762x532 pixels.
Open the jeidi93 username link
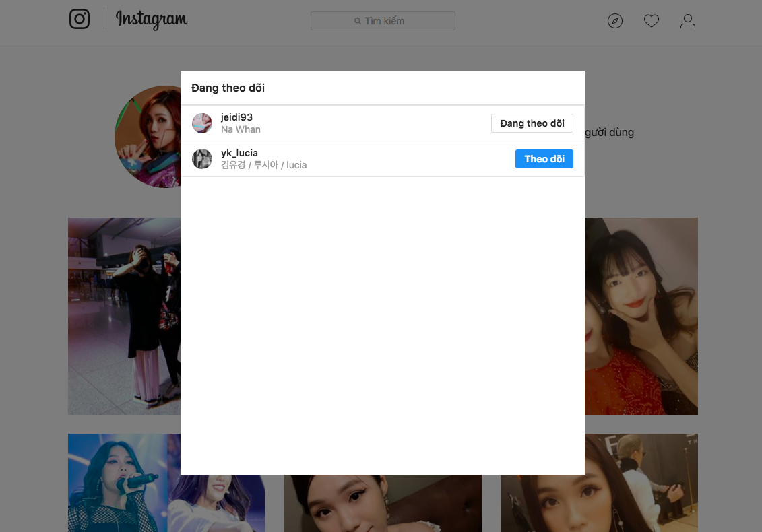pos(236,117)
